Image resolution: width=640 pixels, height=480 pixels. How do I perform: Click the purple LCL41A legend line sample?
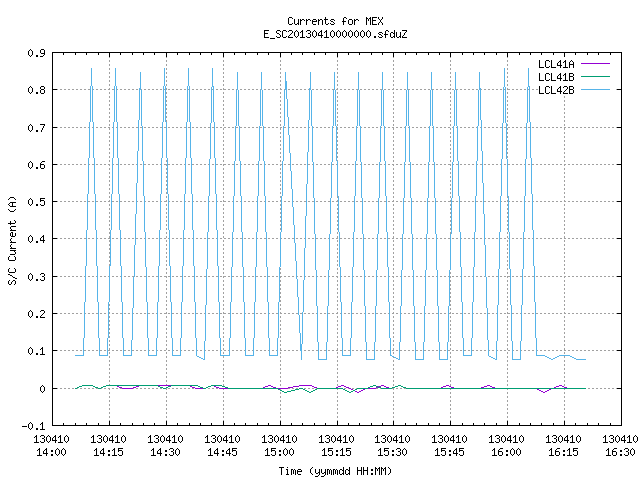pos(595,64)
